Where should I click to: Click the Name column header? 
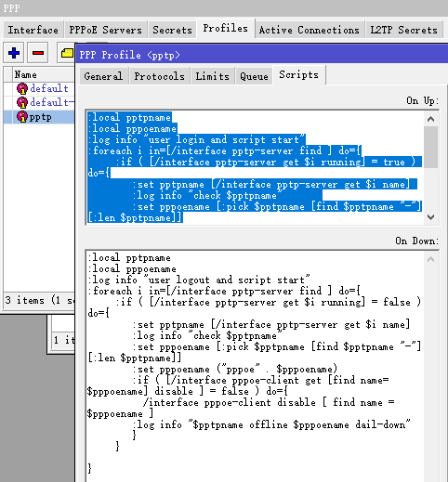tap(44, 74)
